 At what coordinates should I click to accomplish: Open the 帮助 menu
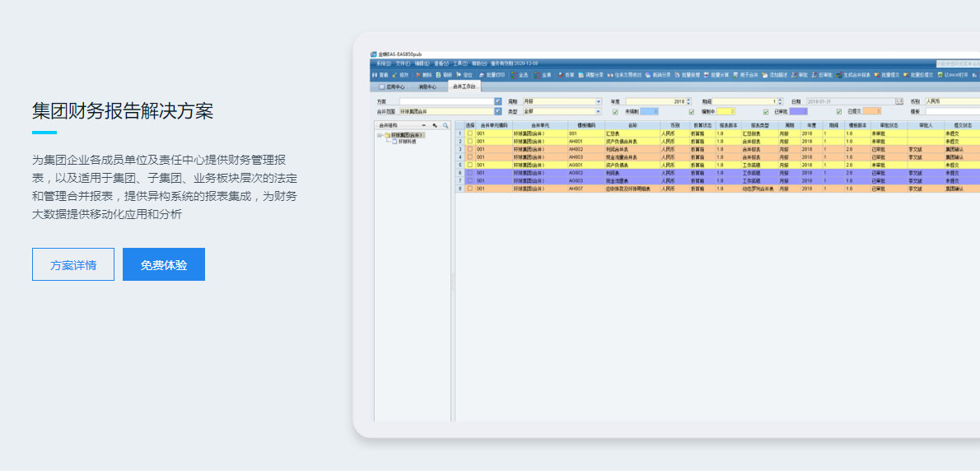click(x=479, y=63)
